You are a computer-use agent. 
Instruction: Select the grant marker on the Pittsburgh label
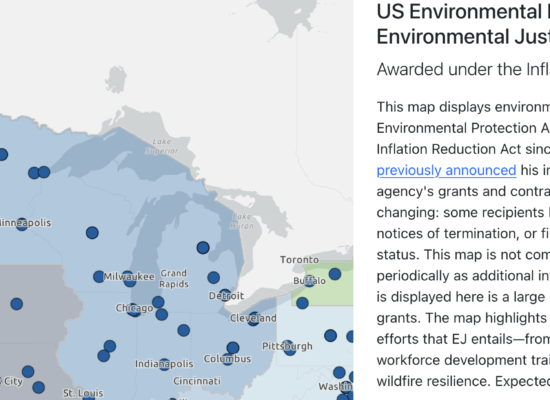click(x=289, y=348)
